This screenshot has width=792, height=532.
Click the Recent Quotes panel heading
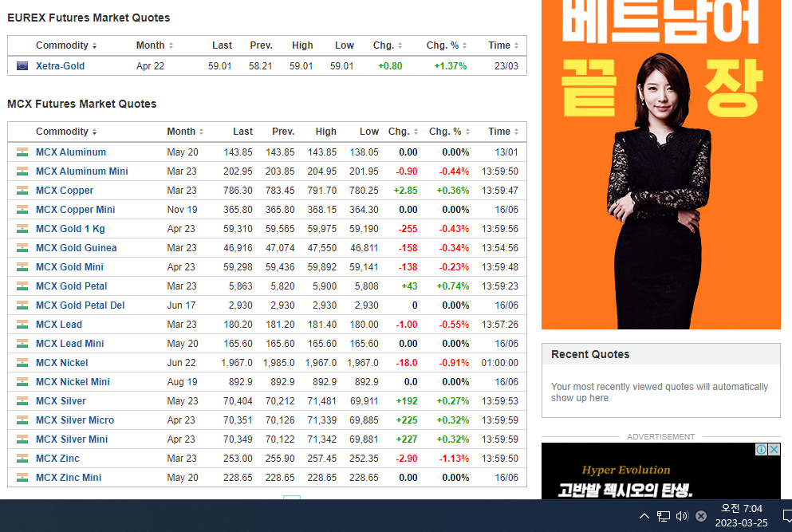tap(590, 355)
